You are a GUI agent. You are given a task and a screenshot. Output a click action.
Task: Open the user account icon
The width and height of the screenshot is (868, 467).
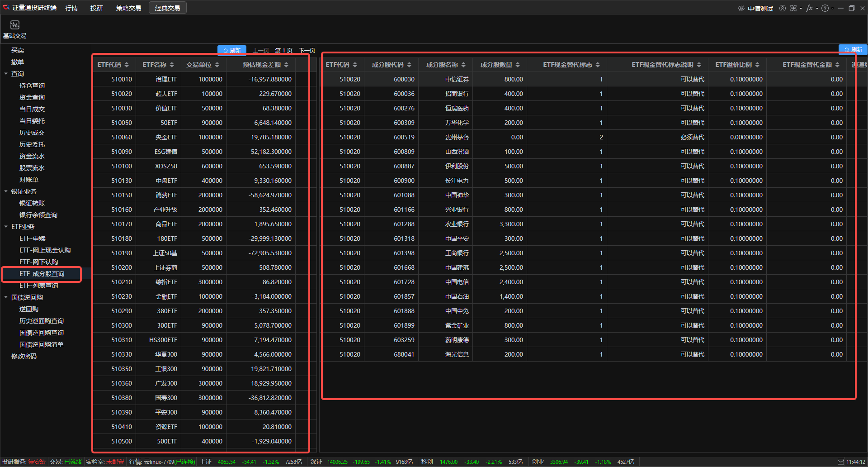click(783, 8)
